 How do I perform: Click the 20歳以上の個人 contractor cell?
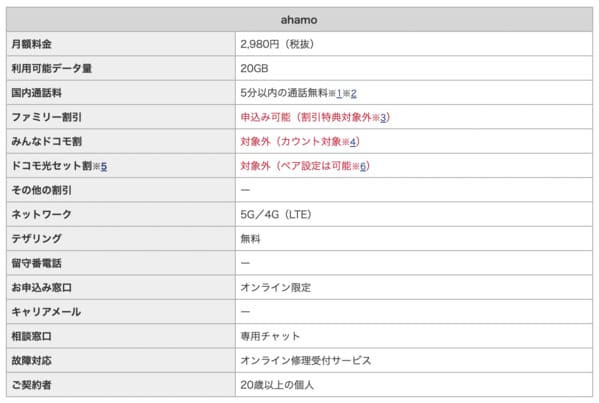414,385
